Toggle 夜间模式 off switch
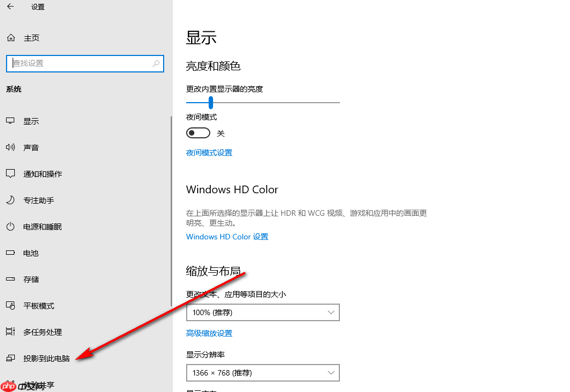The height and width of the screenshot is (392, 570). 198,133
